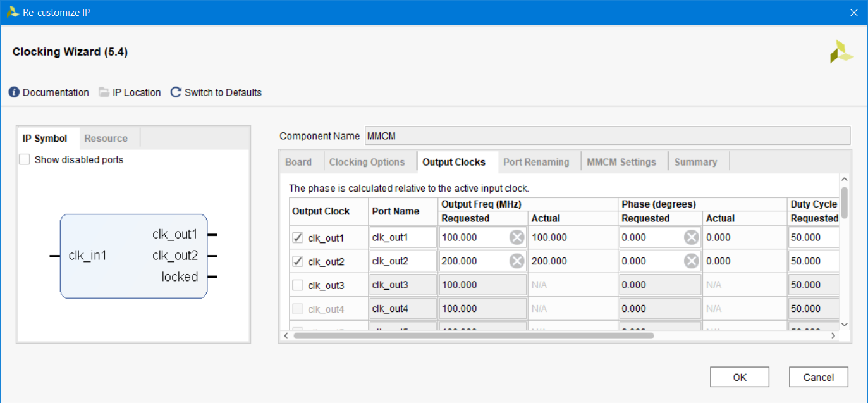Image resolution: width=868 pixels, height=403 pixels.
Task: Uncheck the clk_out1 output clock
Action: click(x=298, y=238)
